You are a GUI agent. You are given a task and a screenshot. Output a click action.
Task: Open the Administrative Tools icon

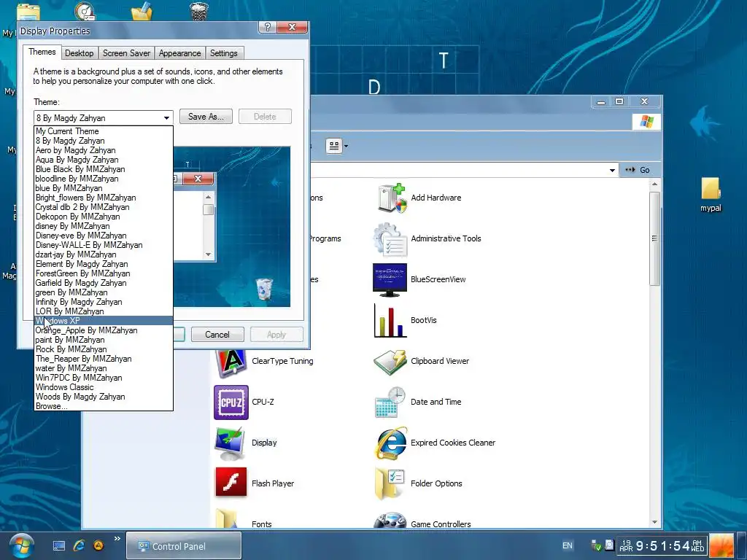tap(390, 238)
